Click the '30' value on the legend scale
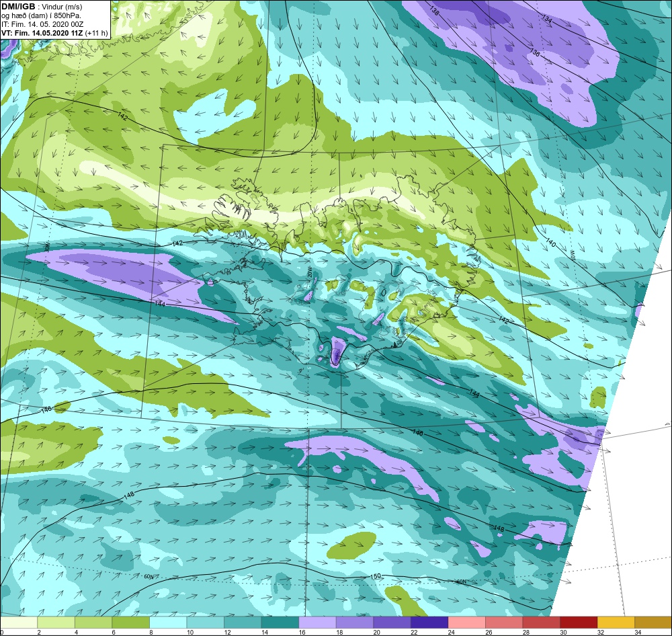Image resolution: width=672 pixels, height=636 pixels. click(x=563, y=632)
